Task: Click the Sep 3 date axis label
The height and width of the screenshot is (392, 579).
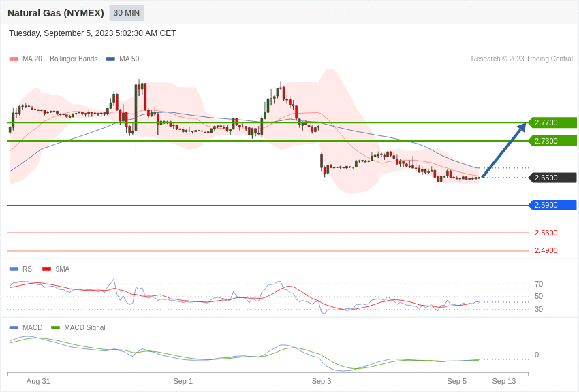Action: (322, 381)
